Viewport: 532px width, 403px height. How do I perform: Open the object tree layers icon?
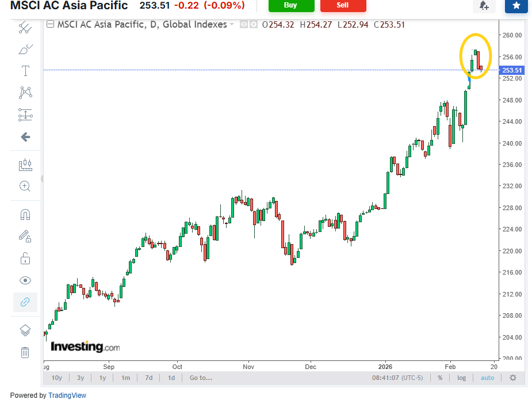point(25,330)
